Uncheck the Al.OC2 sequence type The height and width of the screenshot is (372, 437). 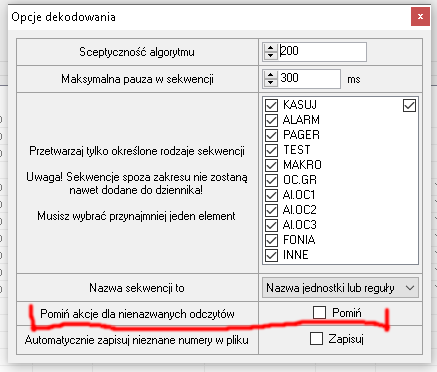[271, 210]
